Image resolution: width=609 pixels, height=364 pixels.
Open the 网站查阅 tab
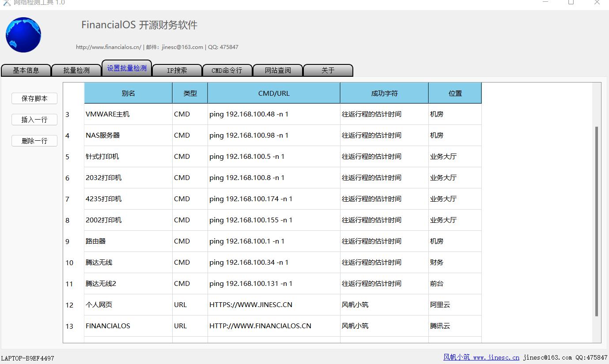pyautogui.click(x=277, y=70)
